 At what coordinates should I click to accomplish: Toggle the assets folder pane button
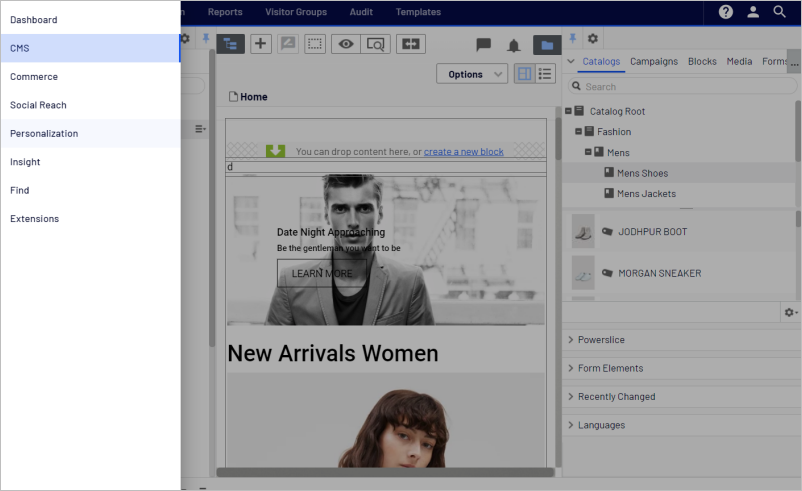tap(547, 45)
